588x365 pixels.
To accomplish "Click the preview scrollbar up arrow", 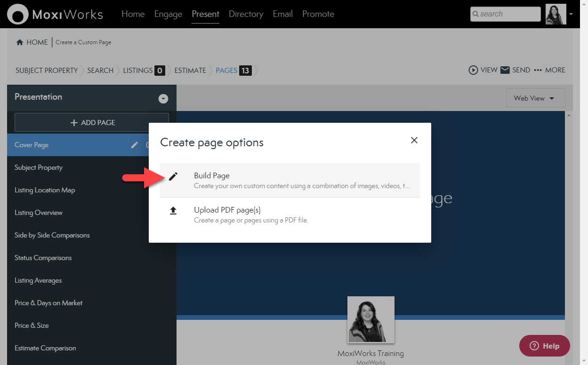I will tap(569, 115).
